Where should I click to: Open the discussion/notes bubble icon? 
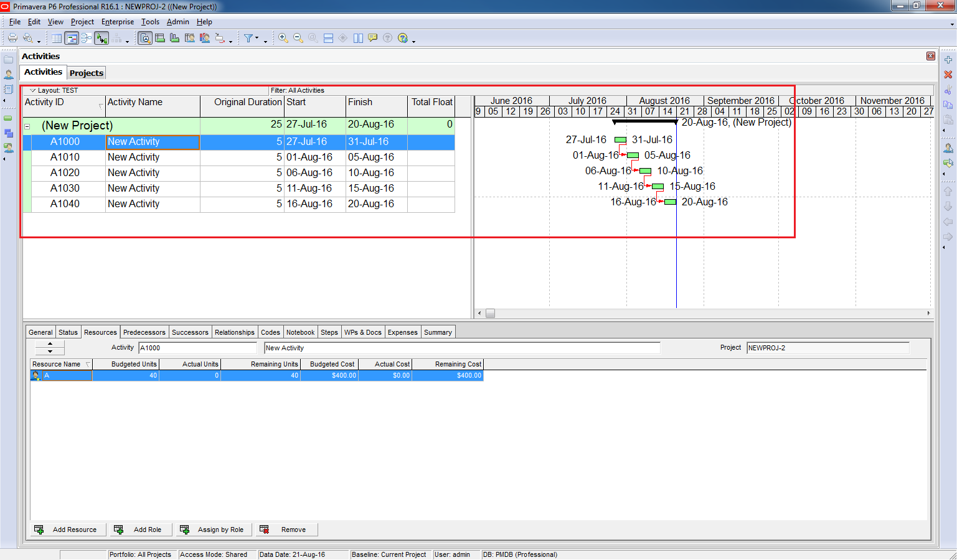click(x=373, y=38)
